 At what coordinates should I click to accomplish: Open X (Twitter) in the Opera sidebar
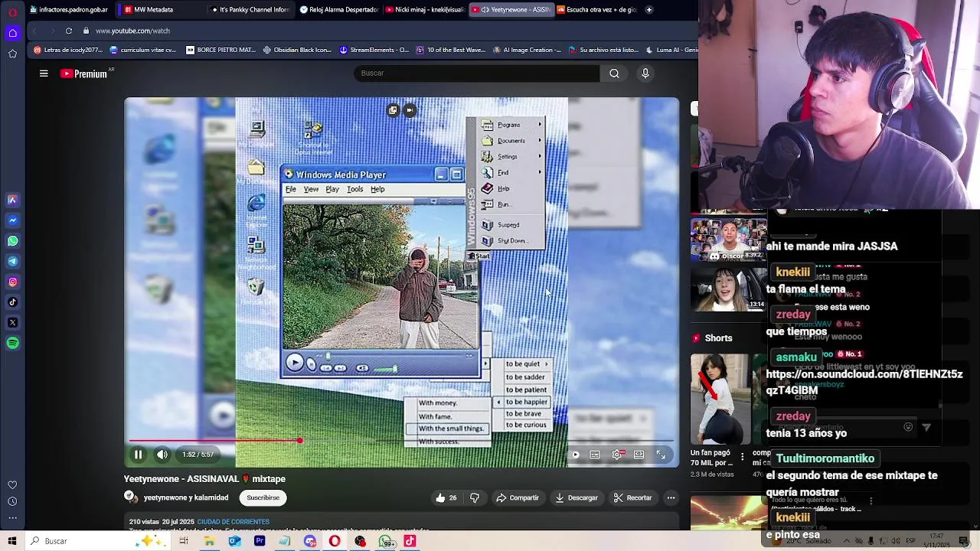pos(12,323)
